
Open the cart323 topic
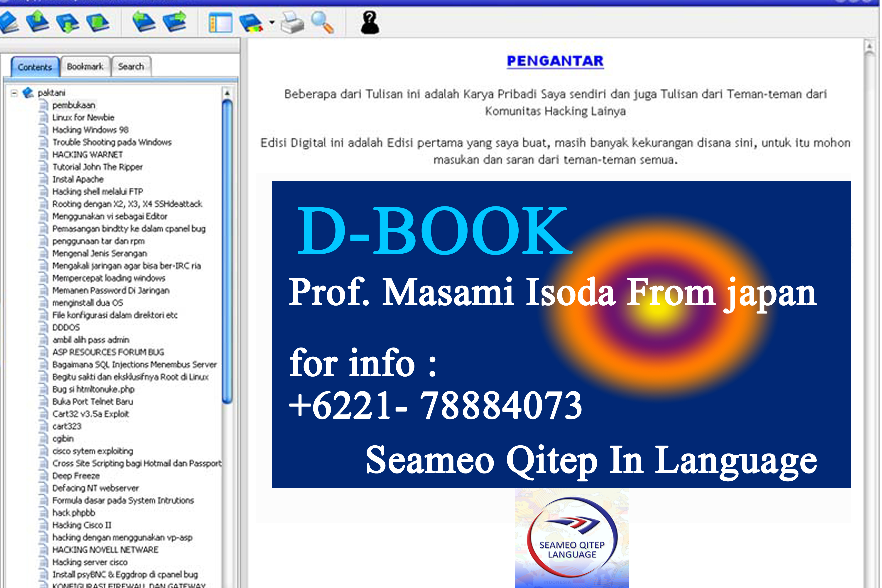(67, 426)
